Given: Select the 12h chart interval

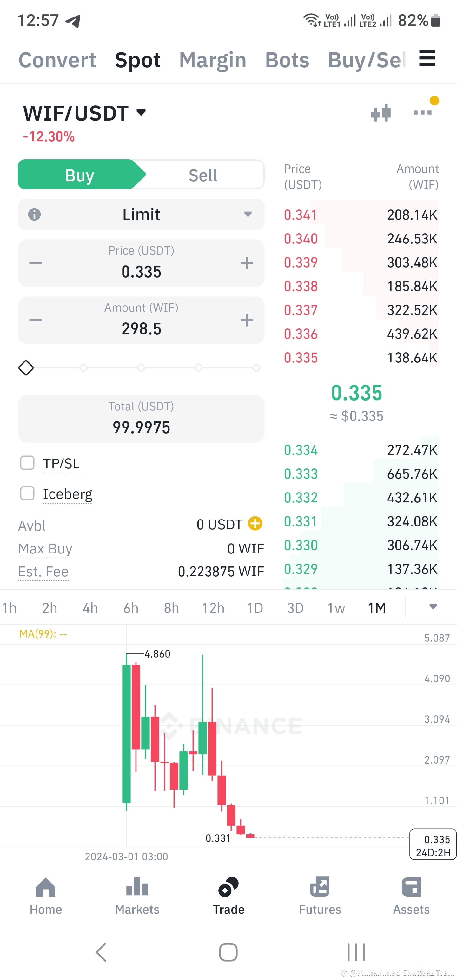Looking at the screenshot, I should coord(213,608).
